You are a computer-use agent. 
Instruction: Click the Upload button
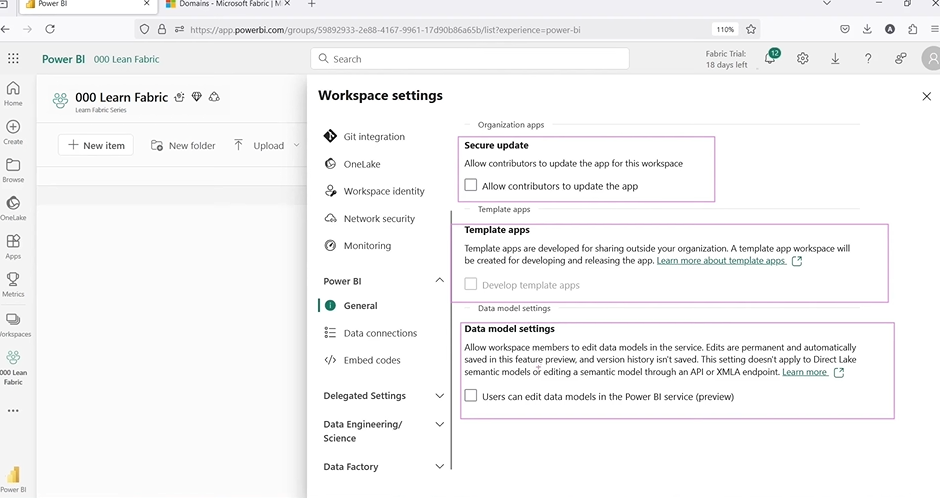[x=259, y=145]
